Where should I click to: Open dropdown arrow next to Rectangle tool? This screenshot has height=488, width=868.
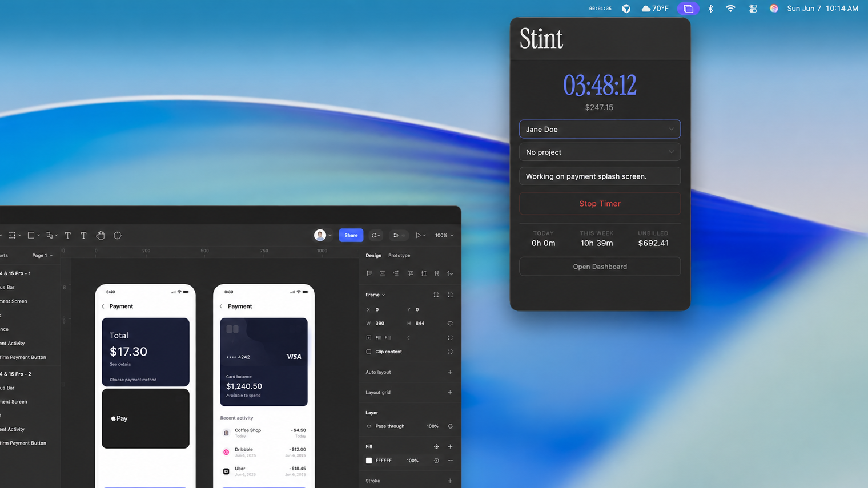[38, 236]
